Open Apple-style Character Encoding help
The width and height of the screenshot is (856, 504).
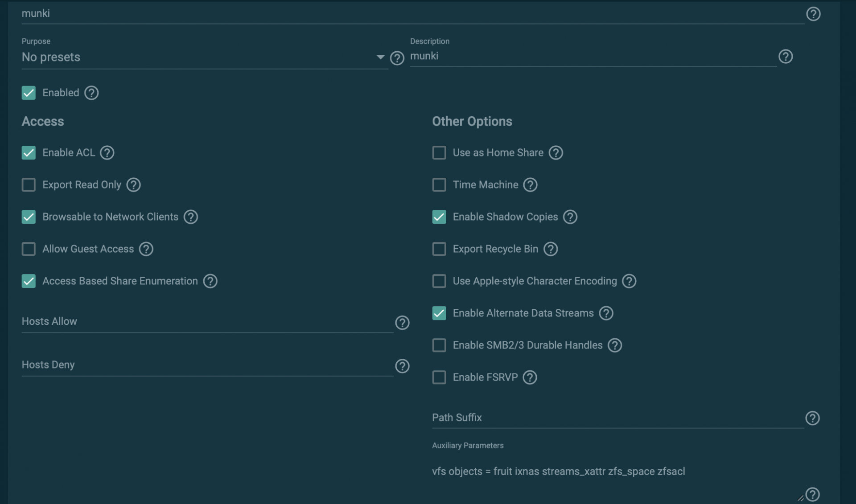(629, 281)
